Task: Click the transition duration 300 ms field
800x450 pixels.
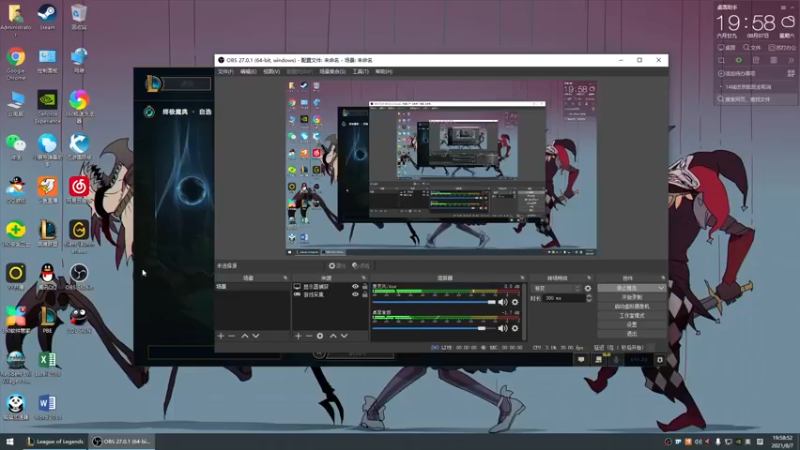Action: click(x=563, y=298)
